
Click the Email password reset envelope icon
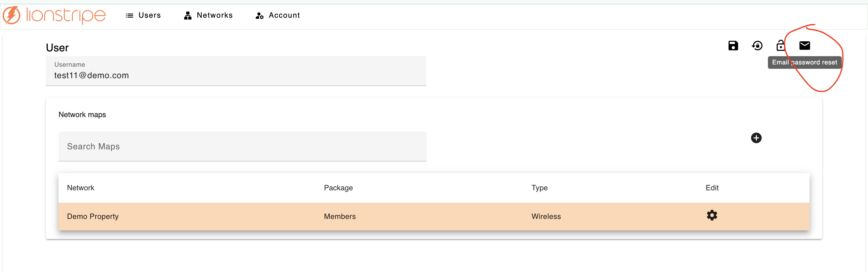[804, 45]
